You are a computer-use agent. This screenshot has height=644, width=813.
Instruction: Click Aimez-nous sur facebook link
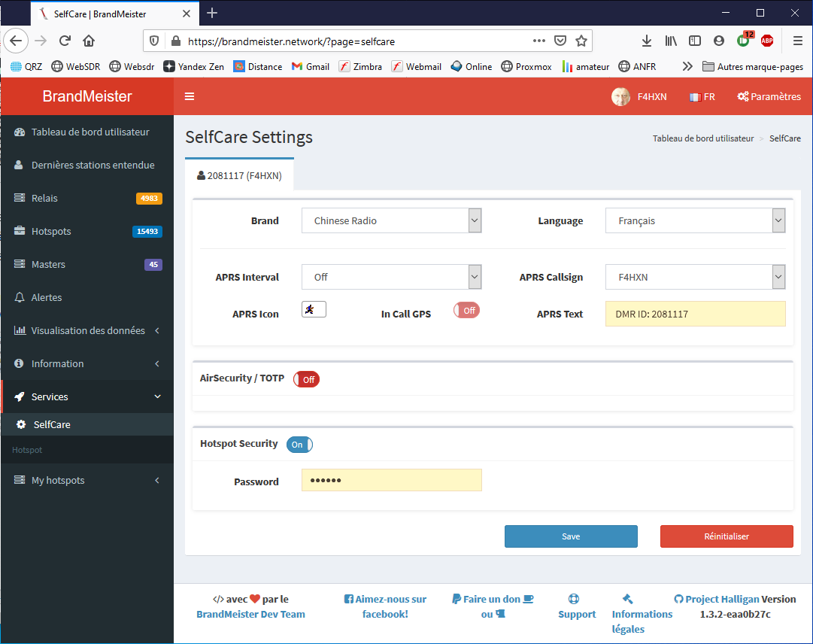point(385,606)
